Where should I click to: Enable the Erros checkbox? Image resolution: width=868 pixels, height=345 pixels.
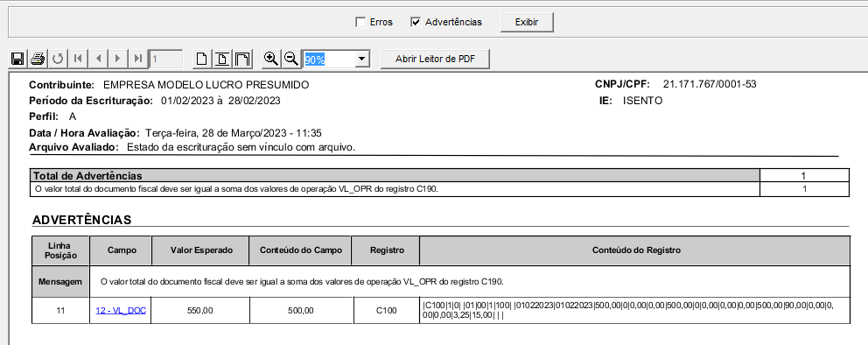click(360, 22)
